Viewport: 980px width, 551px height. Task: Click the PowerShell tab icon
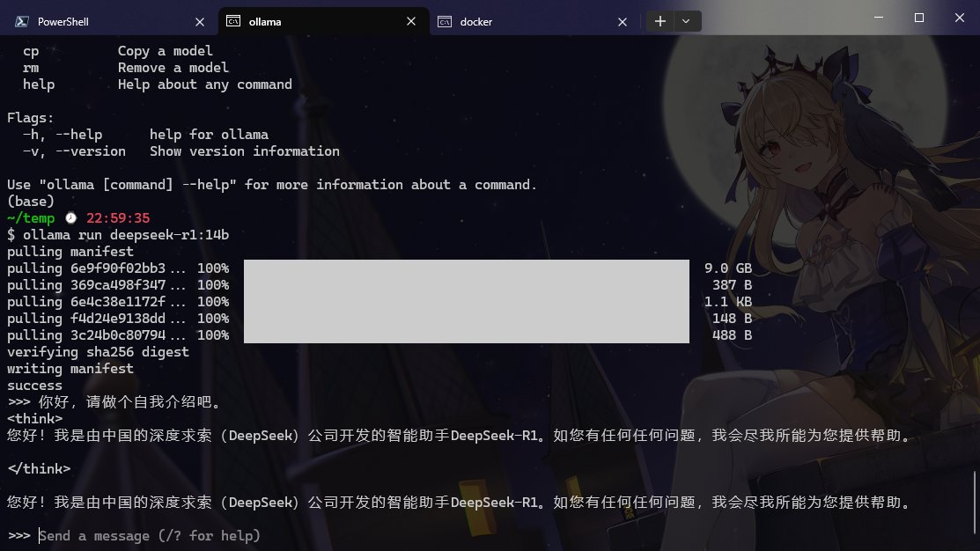tap(22, 21)
